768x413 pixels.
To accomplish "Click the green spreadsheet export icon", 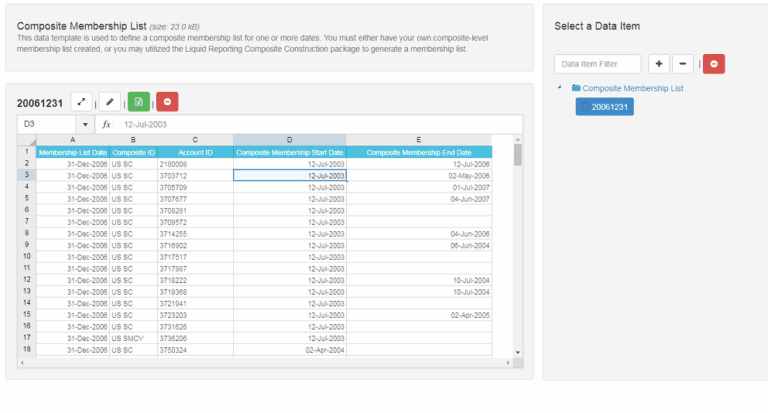I will click(139, 102).
